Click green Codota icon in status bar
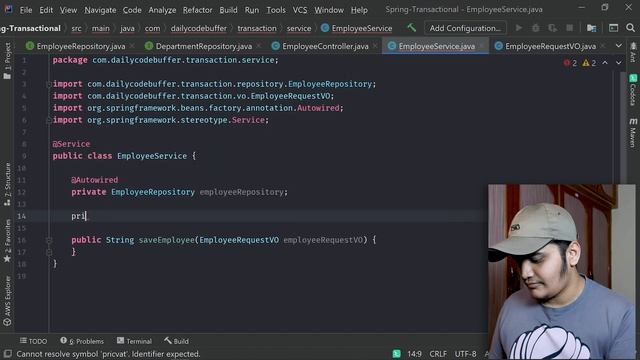 tap(396, 354)
